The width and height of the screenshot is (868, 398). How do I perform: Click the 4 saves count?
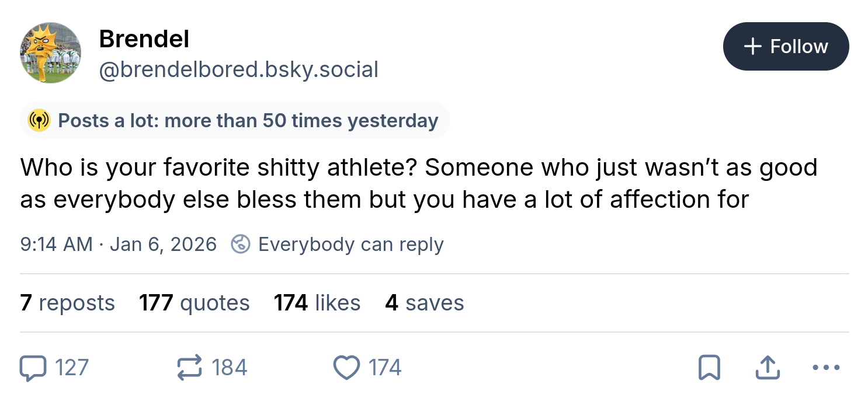tap(424, 303)
